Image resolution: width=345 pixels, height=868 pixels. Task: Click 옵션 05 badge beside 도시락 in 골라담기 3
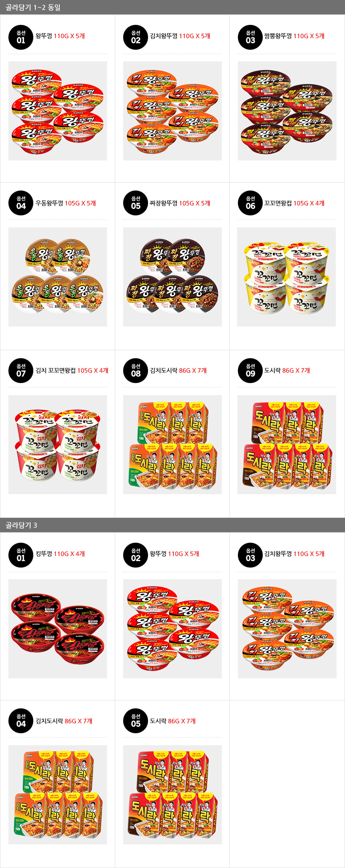[x=136, y=721]
